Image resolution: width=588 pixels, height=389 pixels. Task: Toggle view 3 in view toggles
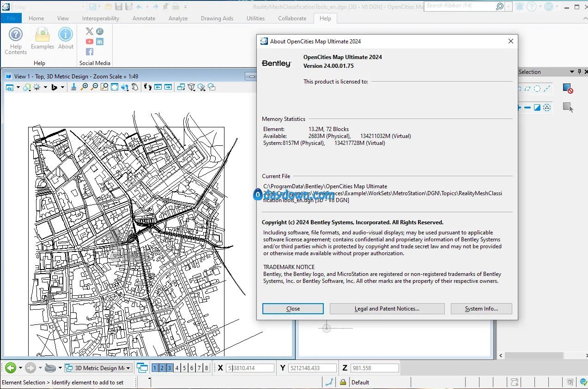point(170,368)
